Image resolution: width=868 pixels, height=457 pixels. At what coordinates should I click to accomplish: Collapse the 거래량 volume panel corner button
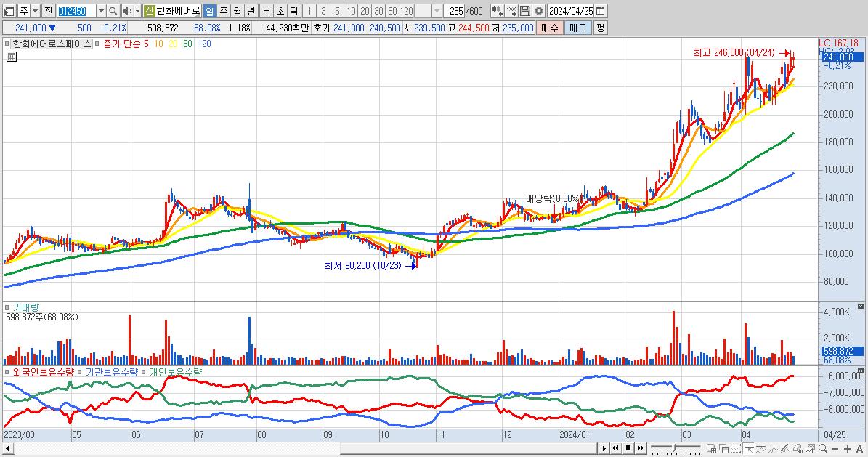tap(860, 307)
